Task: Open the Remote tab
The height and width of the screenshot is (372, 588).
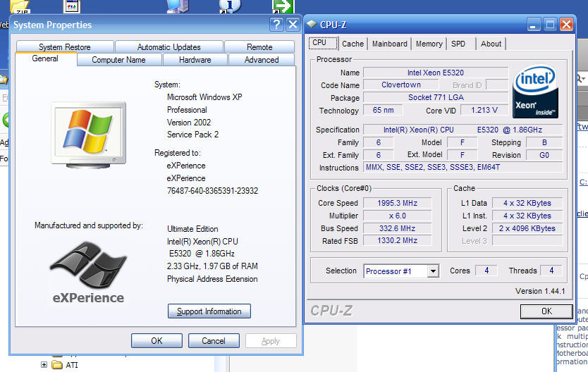Action: click(259, 46)
